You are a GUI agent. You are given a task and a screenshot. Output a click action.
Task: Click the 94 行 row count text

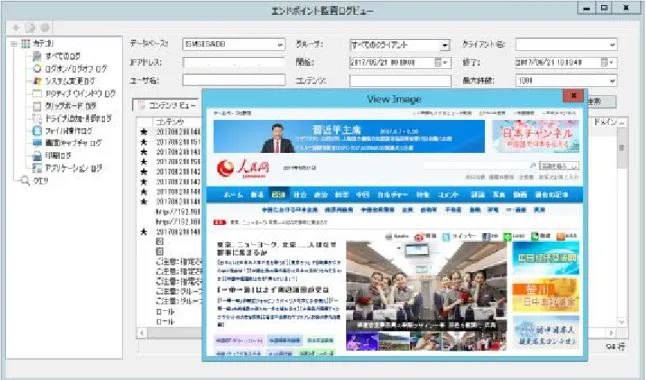point(615,347)
